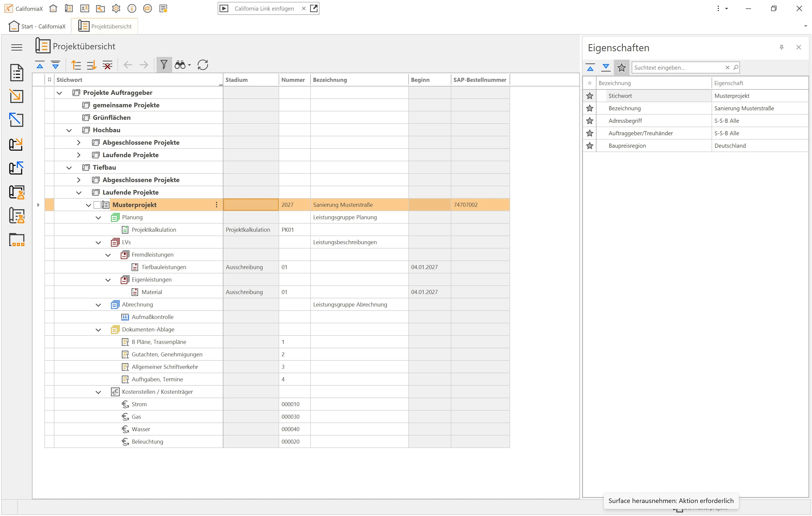
Task: Select the Tiefbauleistungen tree item
Action: tap(164, 267)
